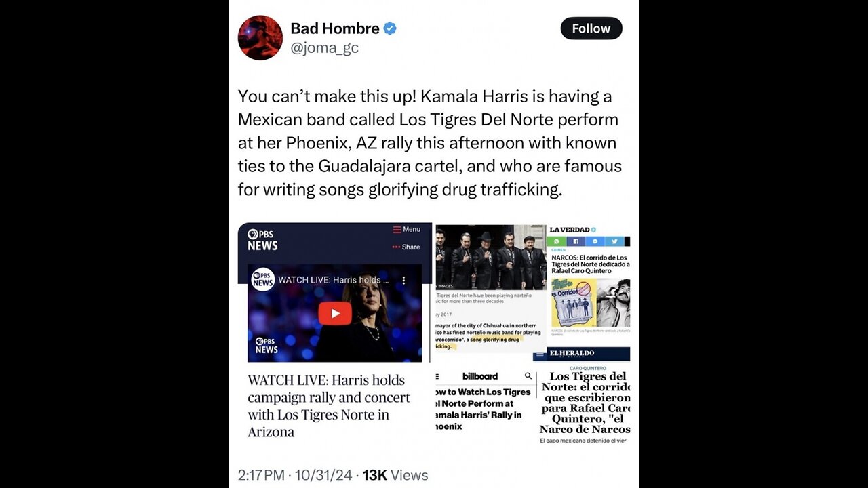868x488 pixels.
Task: Open Bad Hombre profile avatar
Action: 260,37
